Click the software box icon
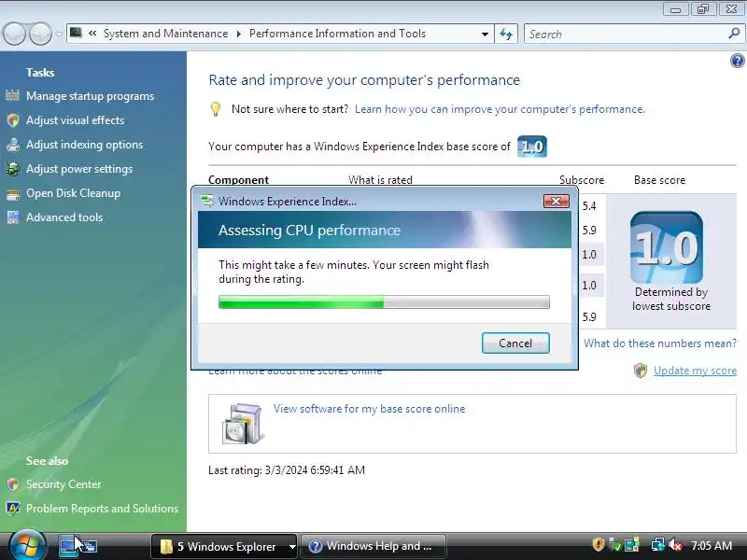The image size is (747, 560). click(243, 424)
